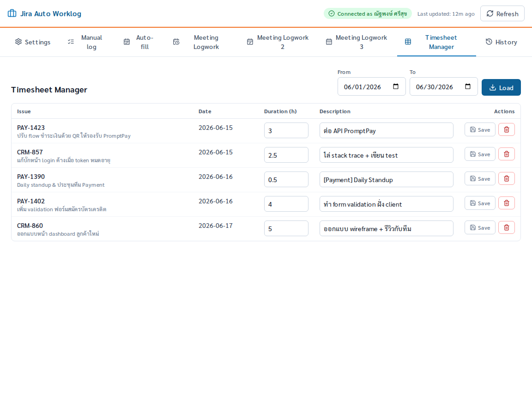Image resolution: width=532 pixels, height=416 pixels.
Task: Delete the PAY-1423 worklog via trash icon
Action: point(506,129)
